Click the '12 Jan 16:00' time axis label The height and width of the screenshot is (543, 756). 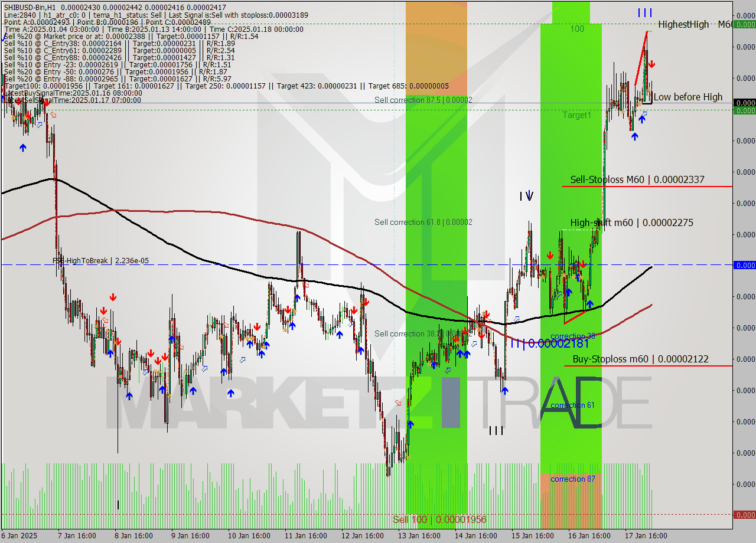pyautogui.click(x=362, y=536)
